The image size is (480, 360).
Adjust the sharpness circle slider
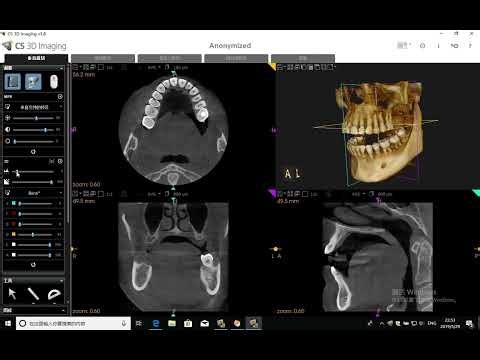point(33,141)
